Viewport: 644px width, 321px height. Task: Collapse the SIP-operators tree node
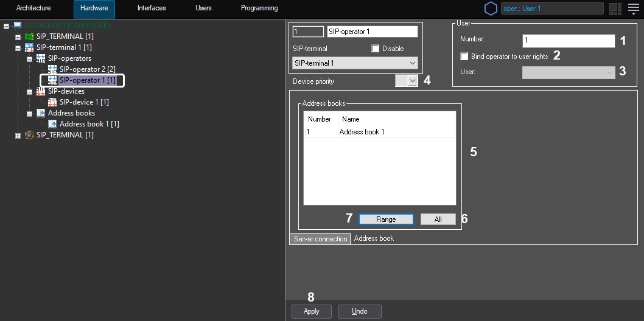[x=29, y=58]
